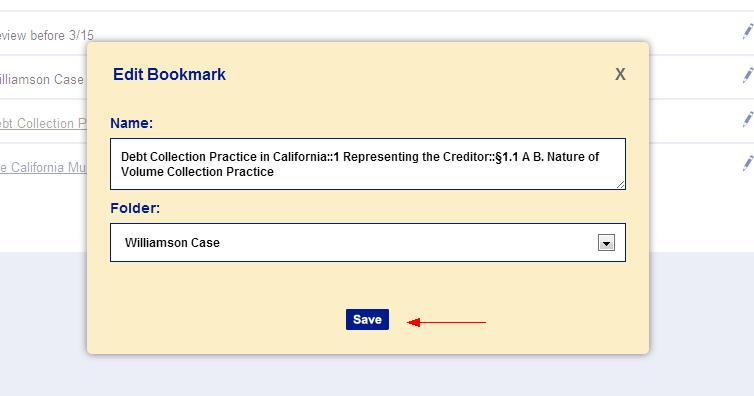Screen dimensions: 754x396
Task: Select the Williamson Case folder row in list
Action: pyautogui.click(x=42, y=79)
